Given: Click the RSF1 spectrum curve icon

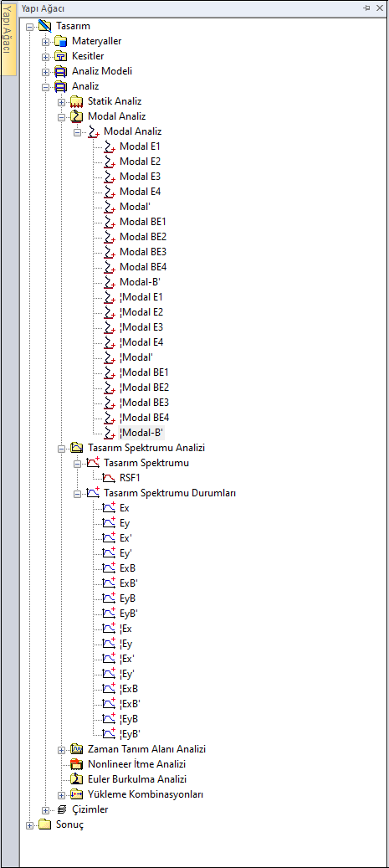Looking at the screenshot, I should pos(109,478).
